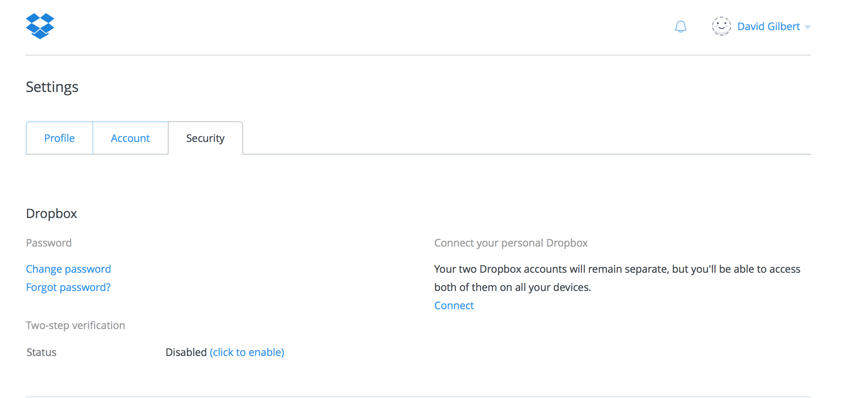
Task: Click the Settings page heading
Action: pos(52,87)
